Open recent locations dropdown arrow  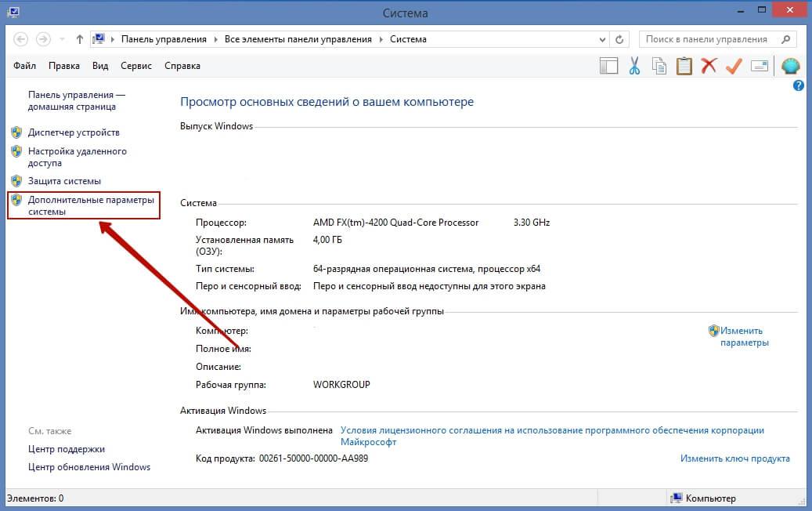point(62,39)
